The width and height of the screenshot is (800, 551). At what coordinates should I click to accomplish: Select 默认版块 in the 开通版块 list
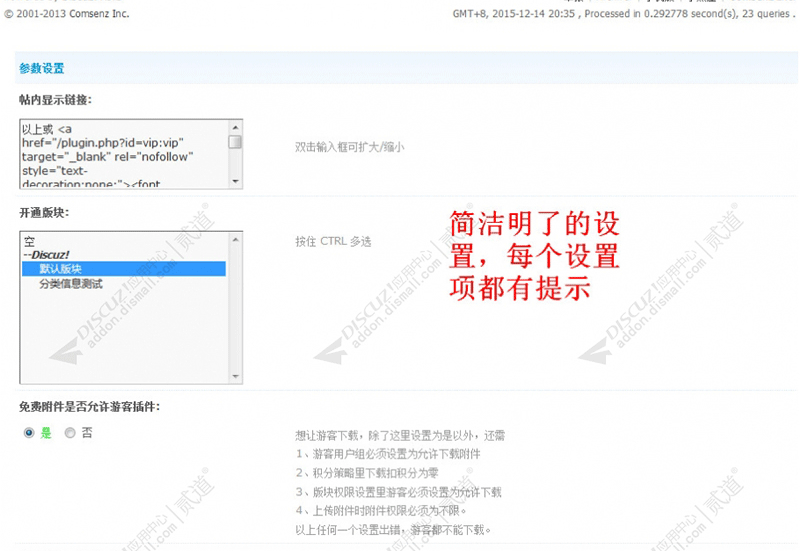point(124,269)
